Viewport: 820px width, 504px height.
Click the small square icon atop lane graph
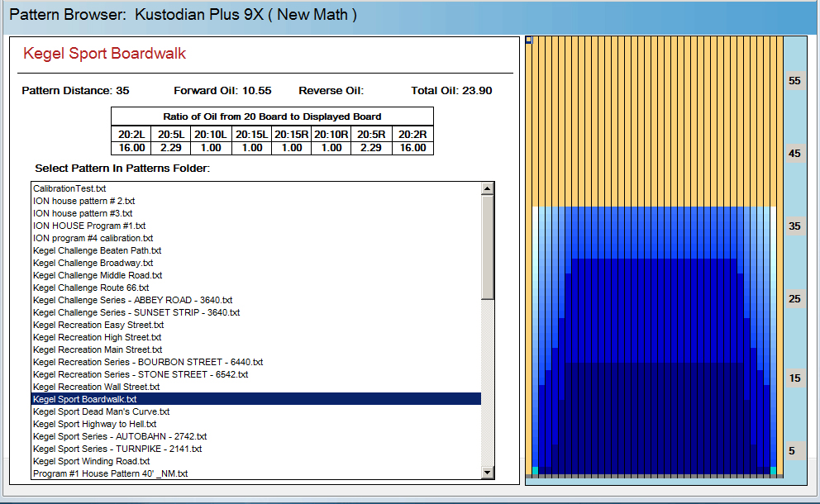tap(529, 40)
